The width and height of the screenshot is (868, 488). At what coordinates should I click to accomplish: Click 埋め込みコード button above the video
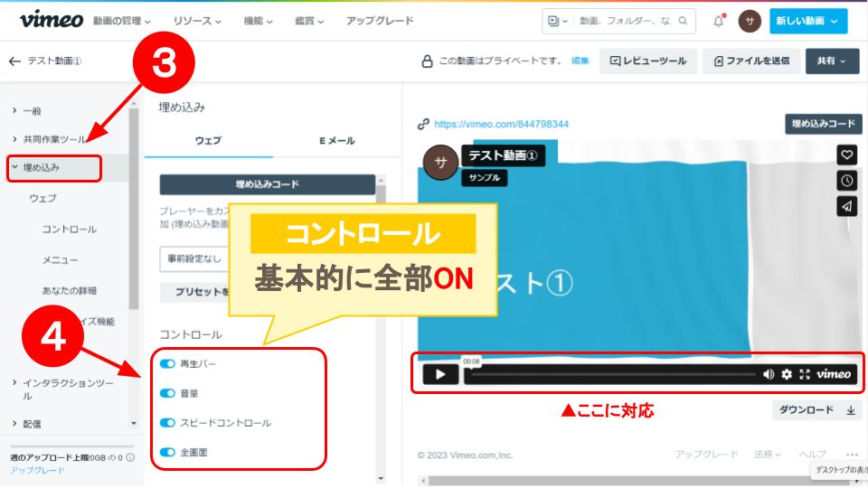(823, 124)
